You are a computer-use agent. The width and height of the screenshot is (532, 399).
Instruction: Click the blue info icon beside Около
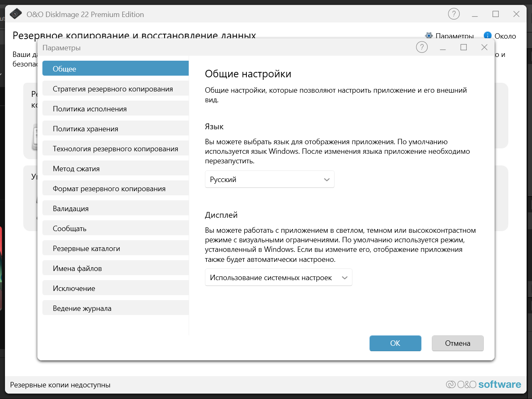[488, 36]
